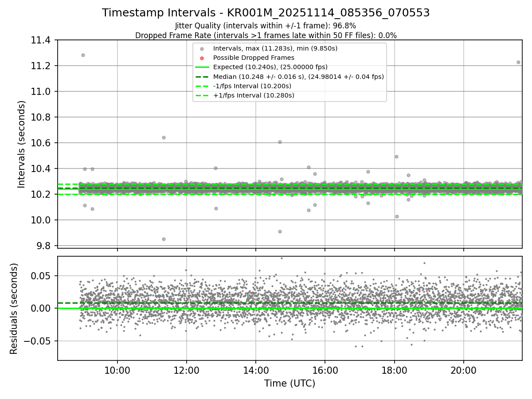Screen dimensions: 532x399
Task: Click the '14:00' x-axis tick label
Action: (x=256, y=370)
